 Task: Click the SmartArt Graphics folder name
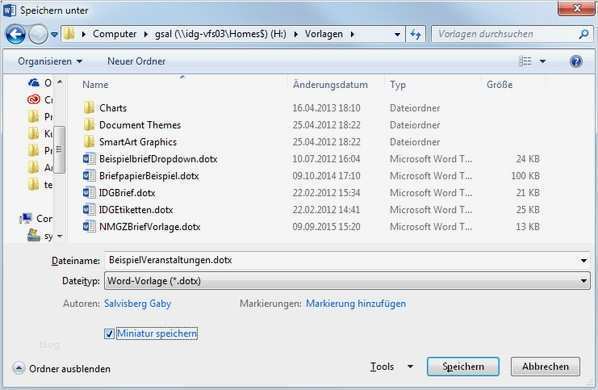[x=138, y=142]
